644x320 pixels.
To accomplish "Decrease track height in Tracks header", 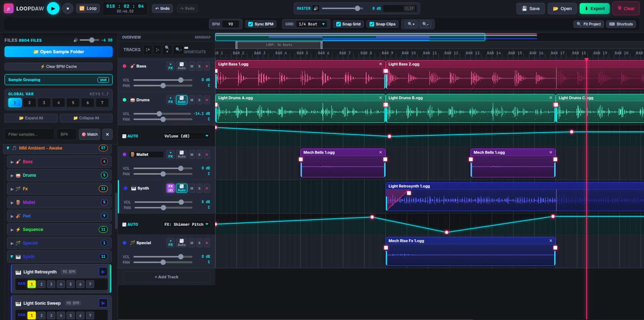I will pos(157,50).
